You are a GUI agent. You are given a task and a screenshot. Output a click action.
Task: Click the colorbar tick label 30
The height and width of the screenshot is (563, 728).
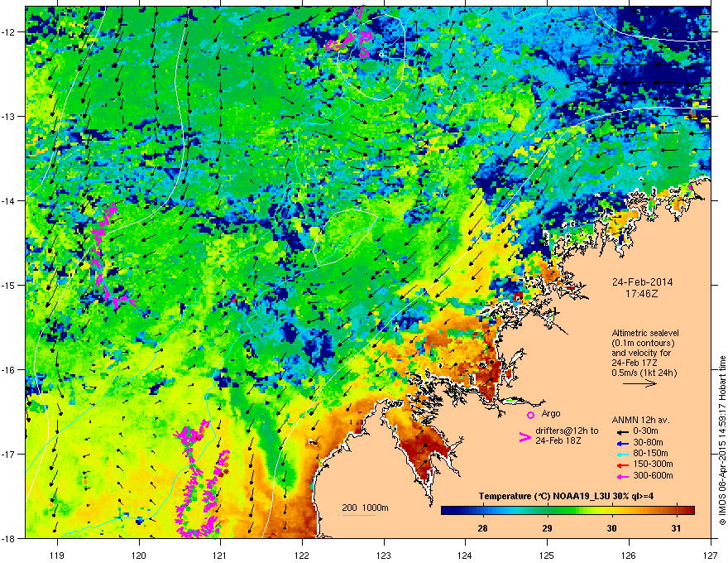pos(612,528)
